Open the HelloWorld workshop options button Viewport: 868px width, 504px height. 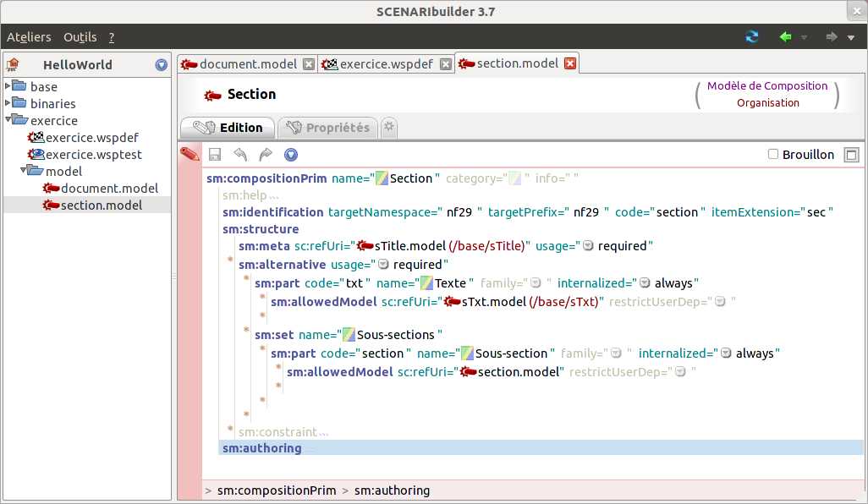click(x=161, y=65)
